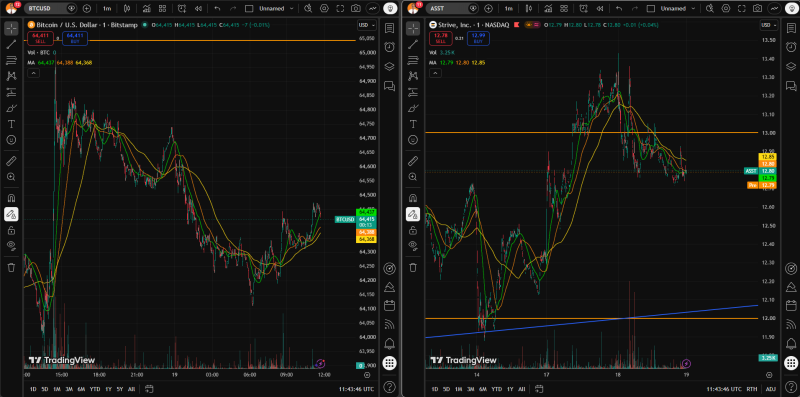Viewport: 800px width, 397px height.
Task: Open Help Center in BTCUSD window
Action: click(389, 386)
